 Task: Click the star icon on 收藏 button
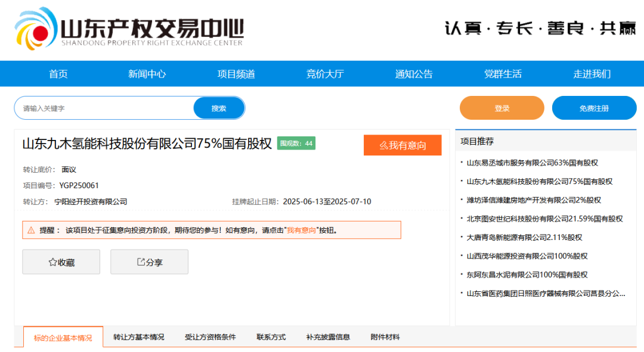click(52, 262)
